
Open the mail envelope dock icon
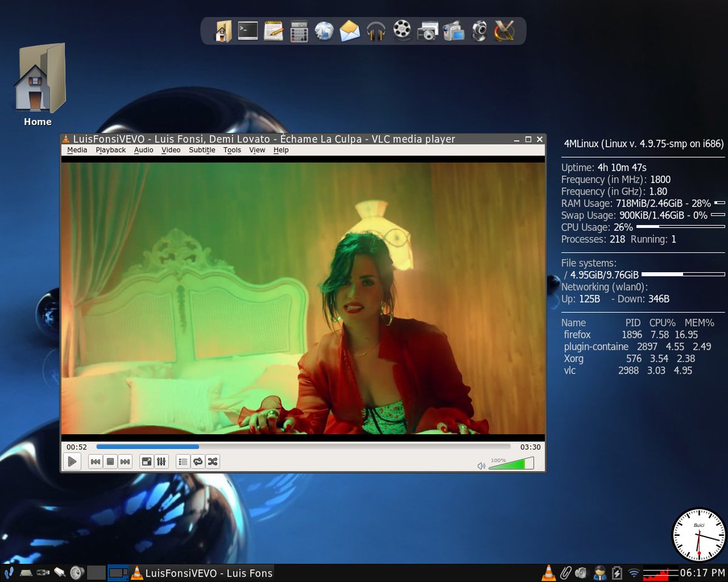349,30
